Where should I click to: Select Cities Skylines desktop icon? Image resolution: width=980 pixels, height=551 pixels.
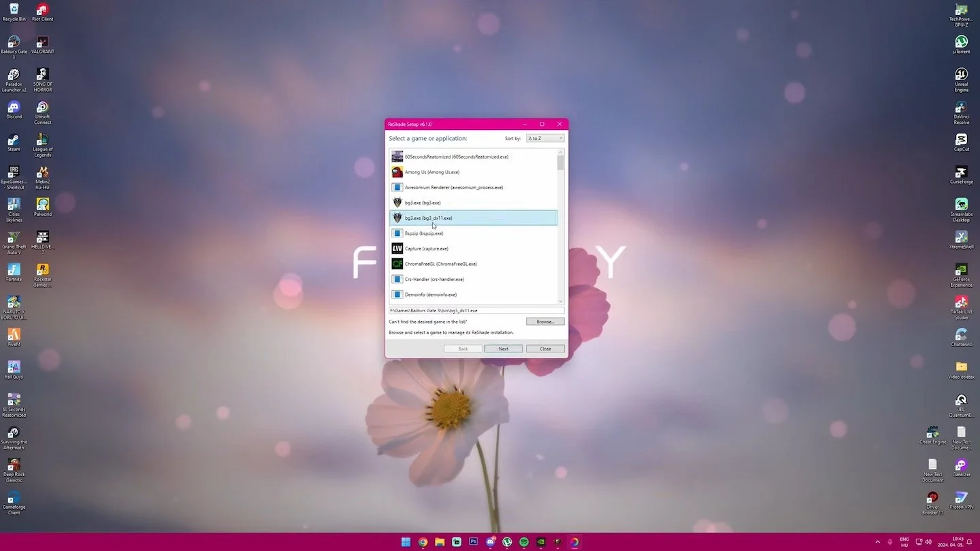(14, 210)
